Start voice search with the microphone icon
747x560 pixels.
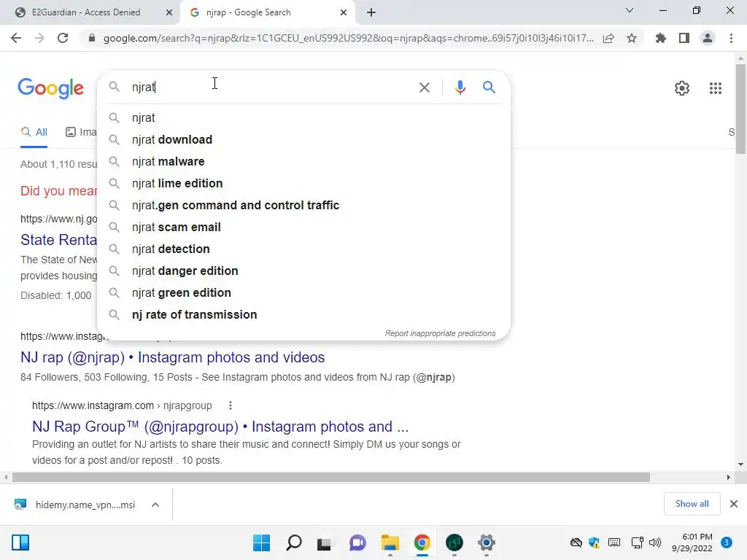[460, 87]
